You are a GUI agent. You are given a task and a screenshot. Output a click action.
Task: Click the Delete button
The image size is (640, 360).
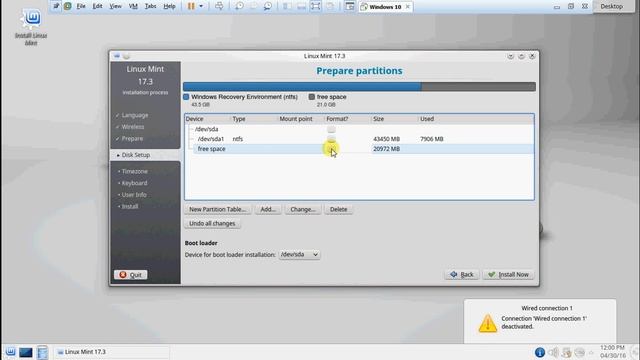[x=338, y=209]
